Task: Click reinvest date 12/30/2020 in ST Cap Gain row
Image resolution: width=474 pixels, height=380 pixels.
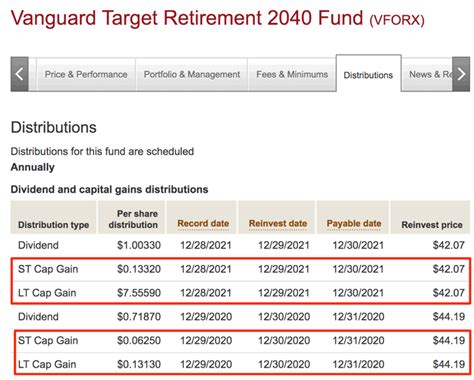Action: 284,340
